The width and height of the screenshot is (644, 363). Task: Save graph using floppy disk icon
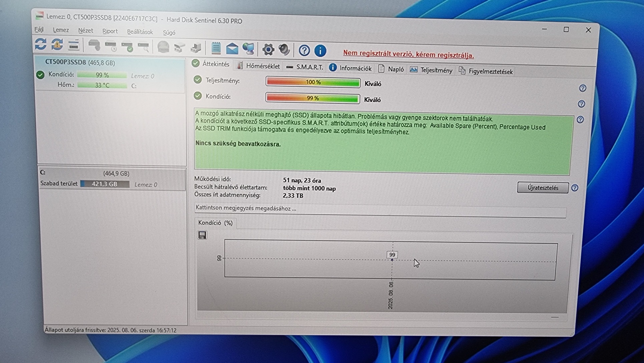202,235
